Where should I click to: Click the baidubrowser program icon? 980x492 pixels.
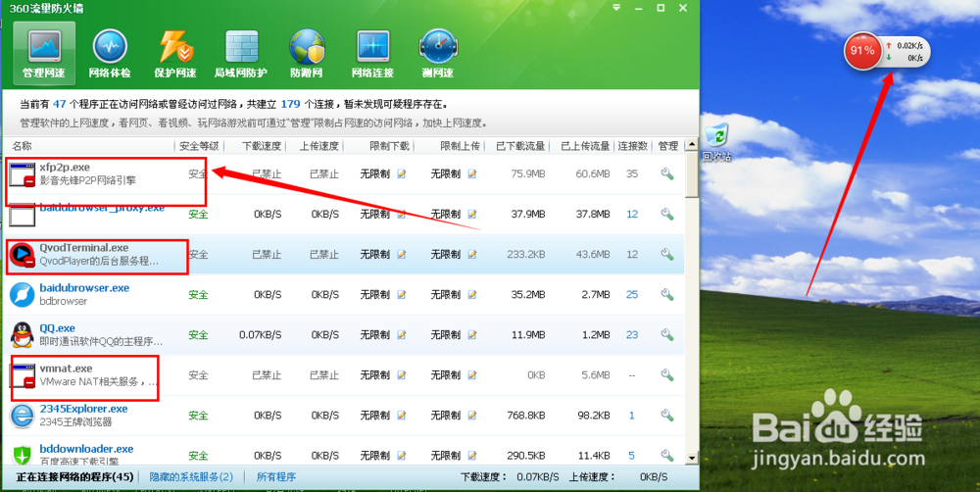coord(22,294)
